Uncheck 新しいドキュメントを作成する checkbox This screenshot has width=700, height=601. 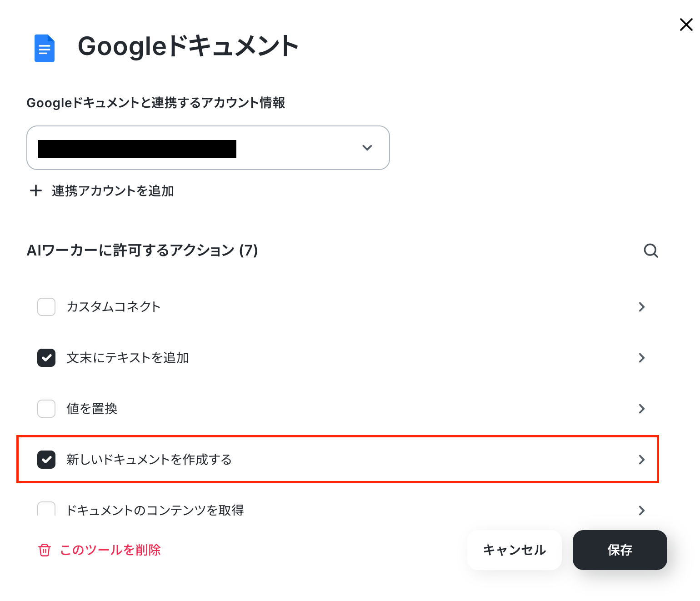pos(46,460)
